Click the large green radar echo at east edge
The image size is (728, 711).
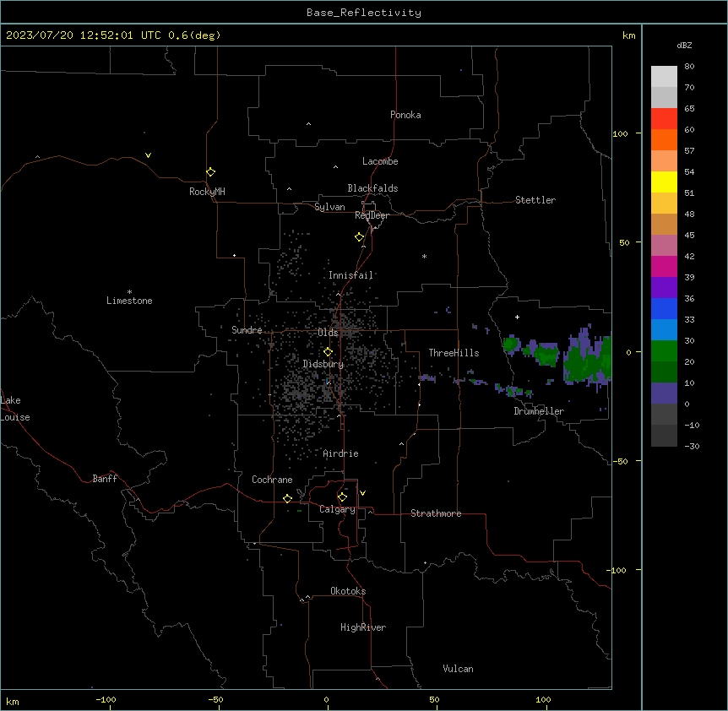(x=588, y=356)
